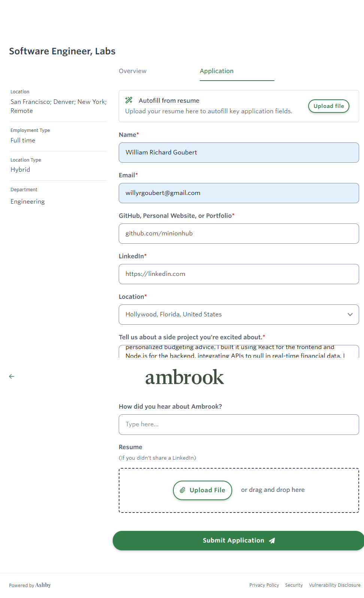Click the paper plane submit icon
Viewport: 364px width, 598px height.
272,541
